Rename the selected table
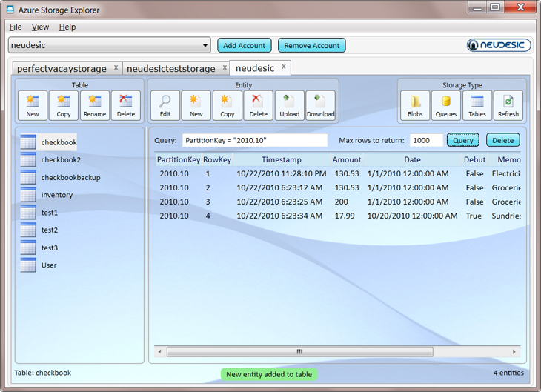The width and height of the screenshot is (541, 392). click(95, 105)
